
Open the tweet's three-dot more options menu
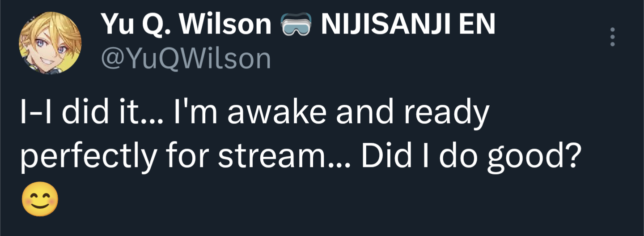coord(613,37)
